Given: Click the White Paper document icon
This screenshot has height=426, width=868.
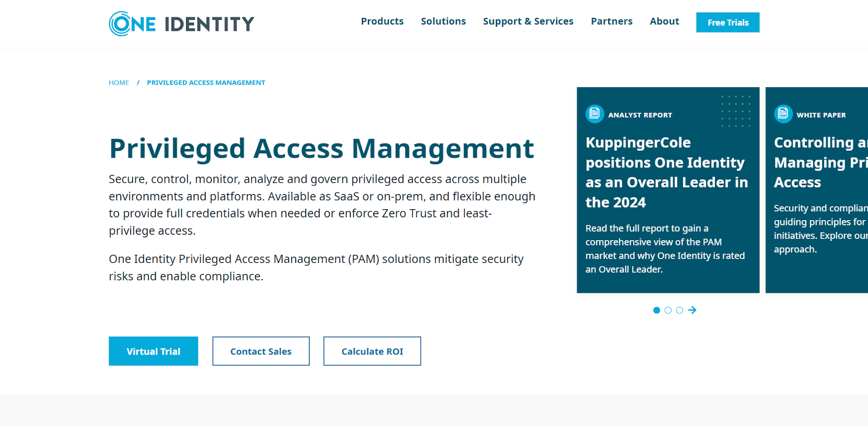Looking at the screenshot, I should [x=783, y=114].
